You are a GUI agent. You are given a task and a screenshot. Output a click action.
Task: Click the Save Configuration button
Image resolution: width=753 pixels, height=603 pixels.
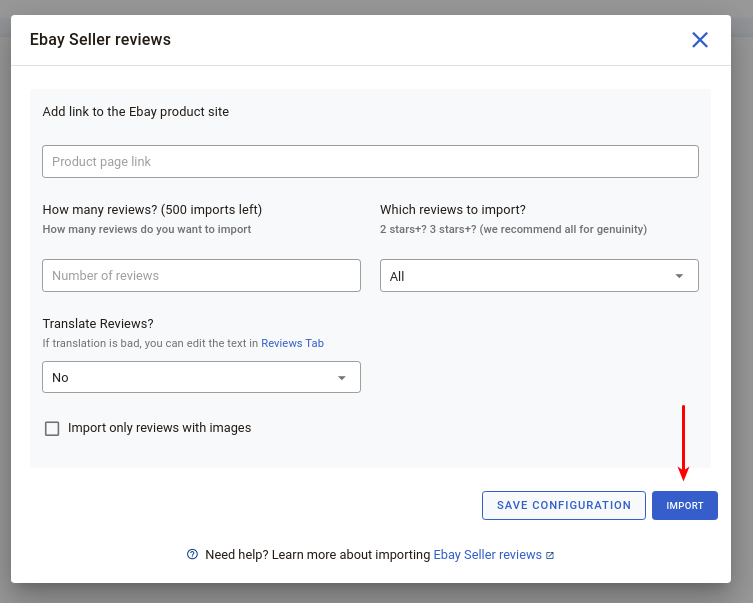click(564, 505)
